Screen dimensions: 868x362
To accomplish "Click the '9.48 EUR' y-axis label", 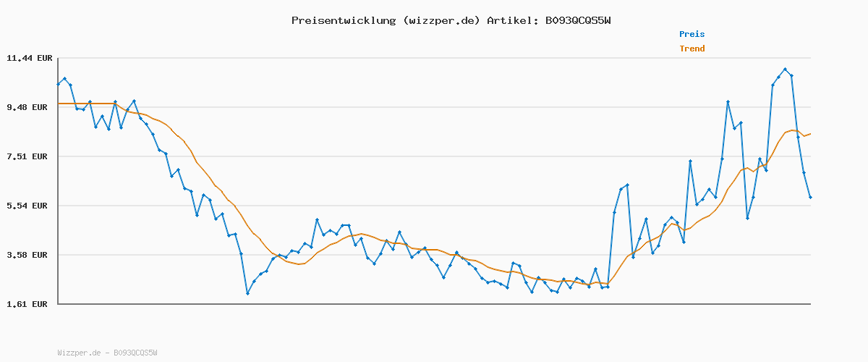I will coord(27,107).
